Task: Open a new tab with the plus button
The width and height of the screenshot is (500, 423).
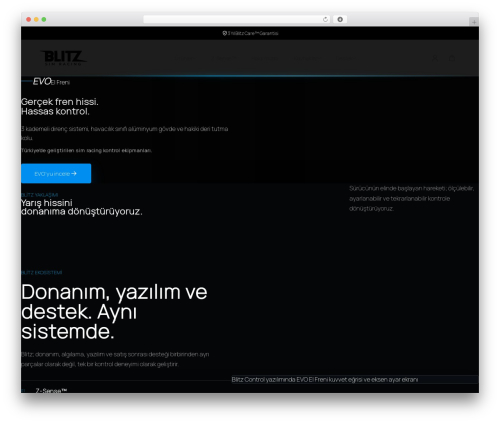Action: point(474,22)
